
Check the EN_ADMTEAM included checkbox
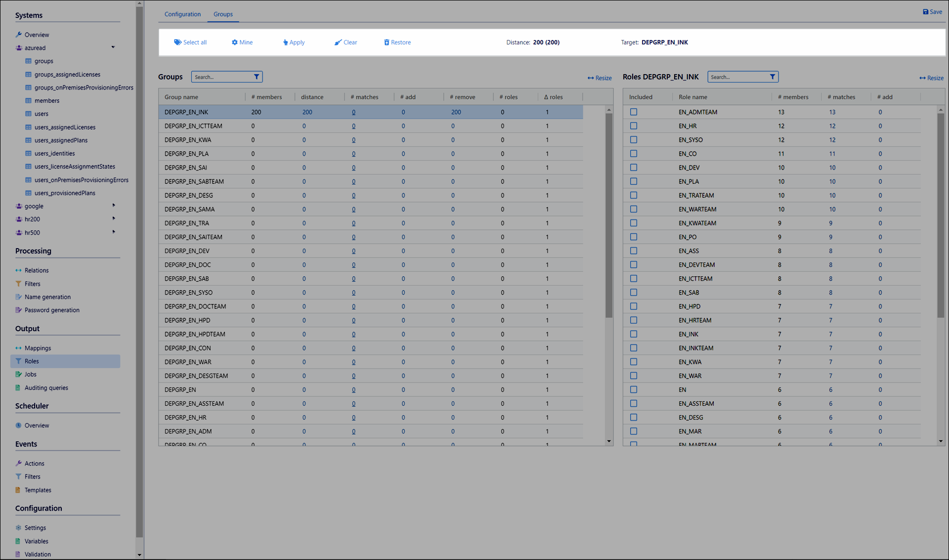pos(634,112)
